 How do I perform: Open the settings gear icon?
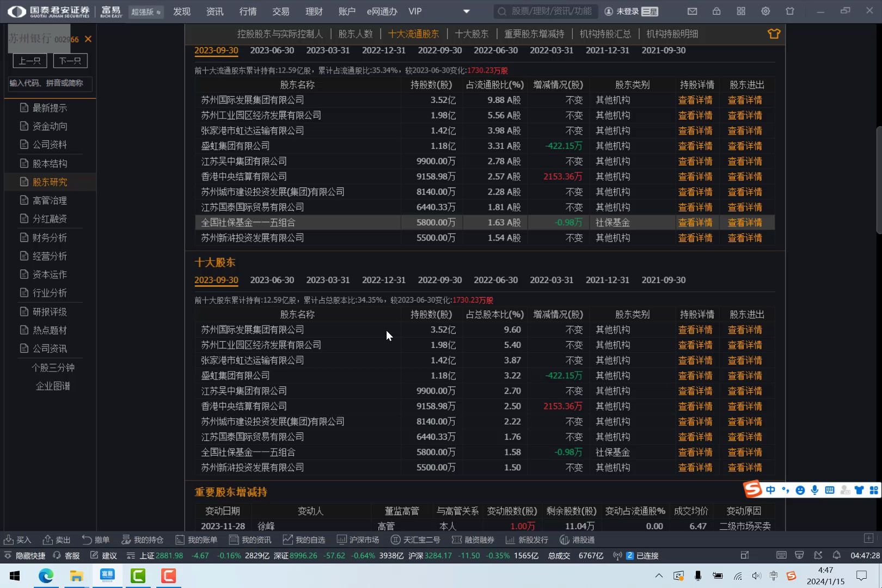[765, 11]
